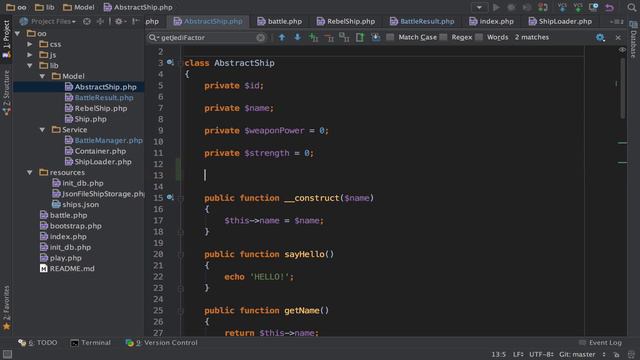Open Search Everywhere magnifier icon
The height and width of the screenshot is (360, 640).
[x=631, y=7]
